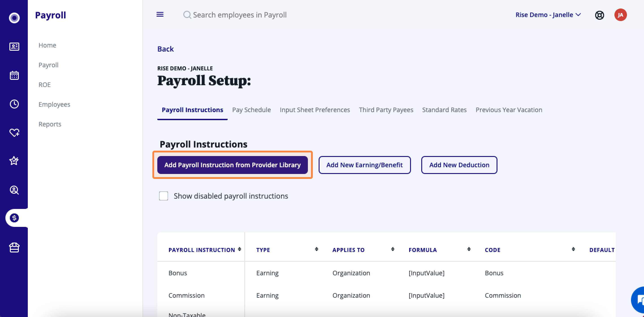Click Add New Earning/Benefit button
644x317 pixels.
point(365,165)
